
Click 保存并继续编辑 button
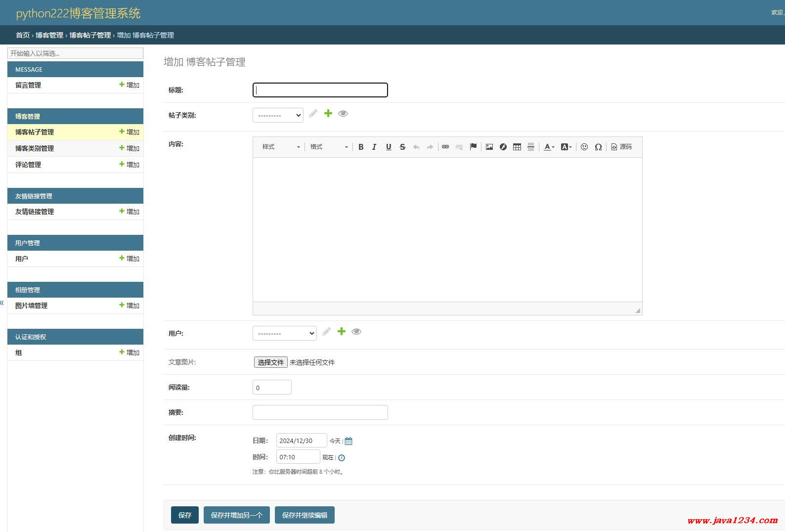point(305,515)
